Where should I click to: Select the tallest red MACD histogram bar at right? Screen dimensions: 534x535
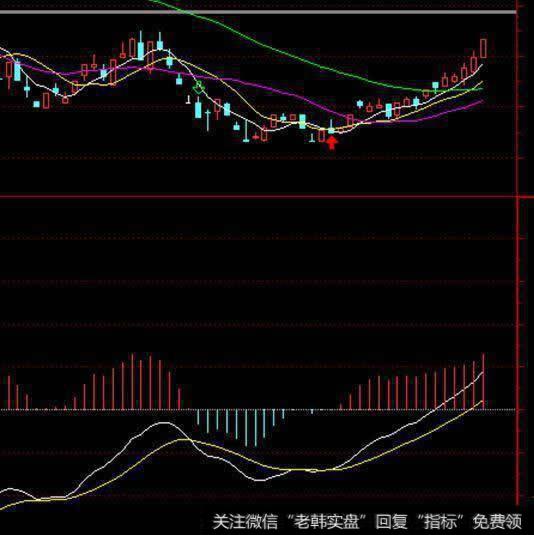[484, 381]
